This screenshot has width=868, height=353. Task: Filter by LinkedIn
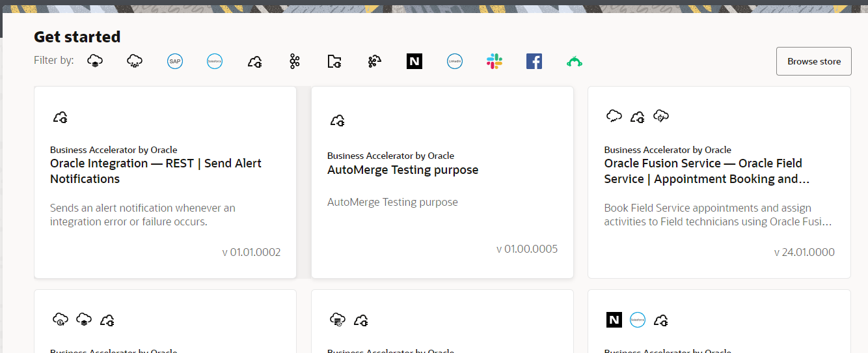click(454, 61)
